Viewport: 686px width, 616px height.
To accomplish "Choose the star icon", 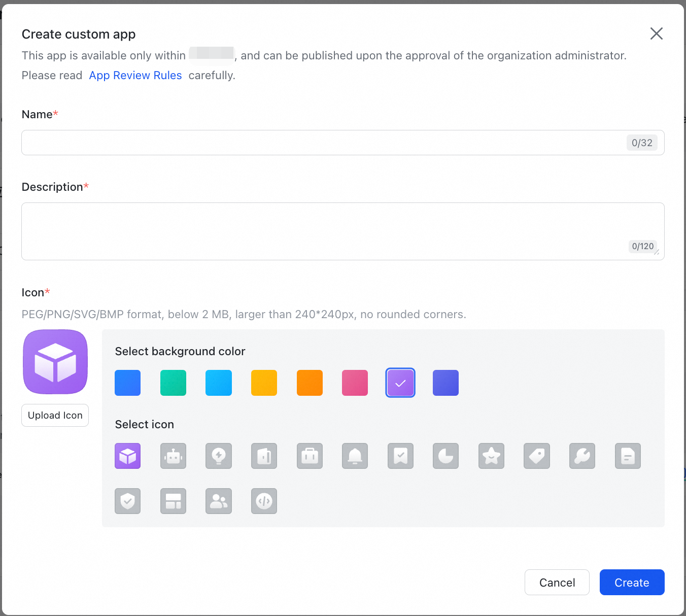I will (491, 456).
